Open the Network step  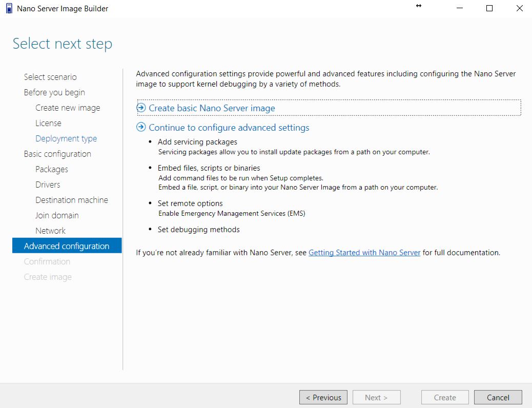(x=50, y=231)
